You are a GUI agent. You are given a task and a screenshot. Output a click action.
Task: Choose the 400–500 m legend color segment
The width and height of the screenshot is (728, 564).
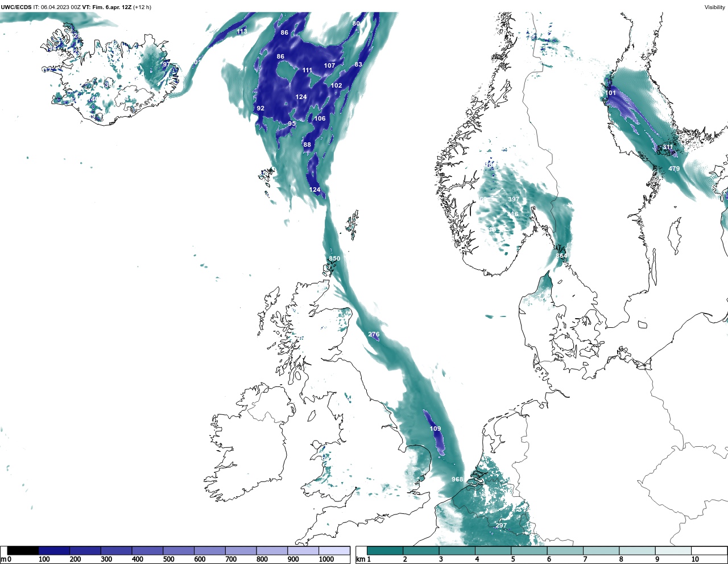pos(148,550)
